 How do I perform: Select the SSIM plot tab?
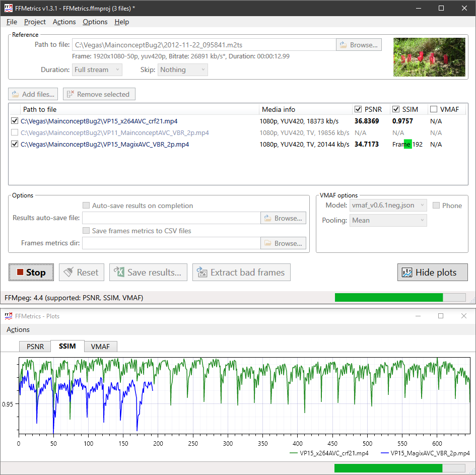[x=67, y=346]
